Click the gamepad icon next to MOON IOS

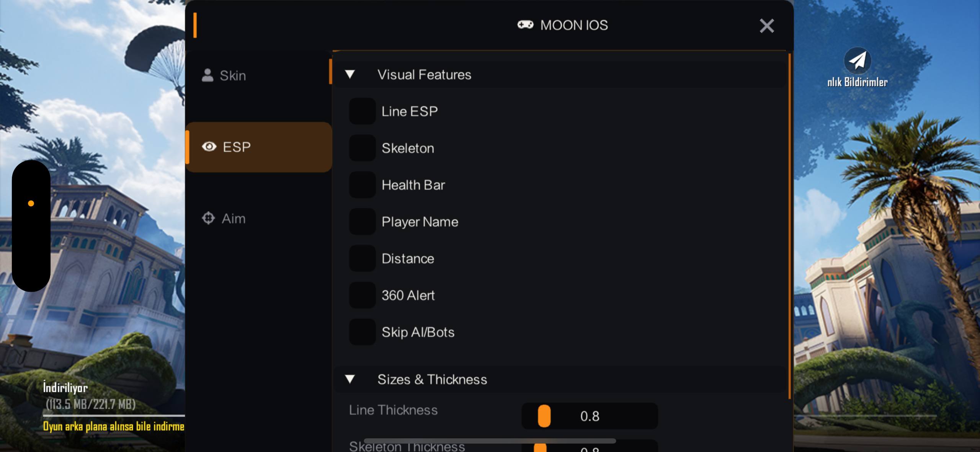coord(525,25)
